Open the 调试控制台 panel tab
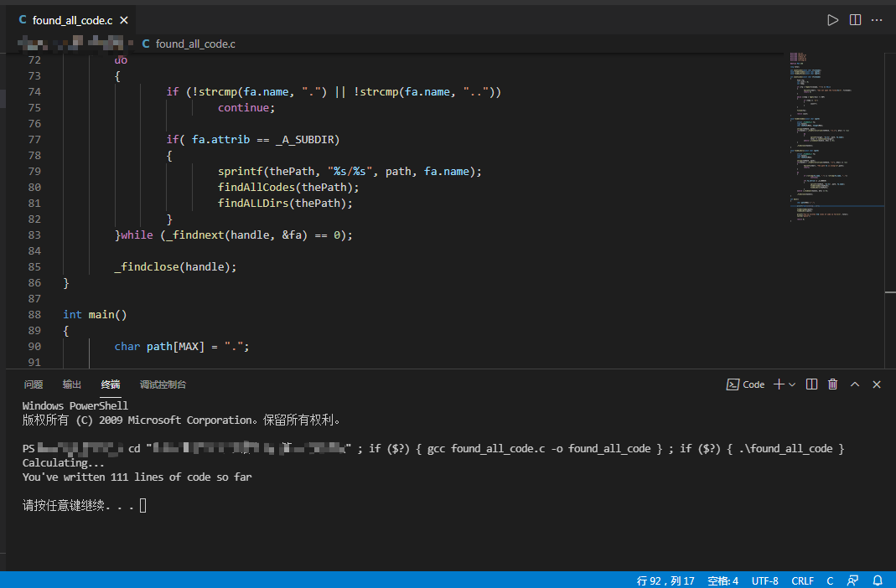896x588 pixels. (x=163, y=384)
